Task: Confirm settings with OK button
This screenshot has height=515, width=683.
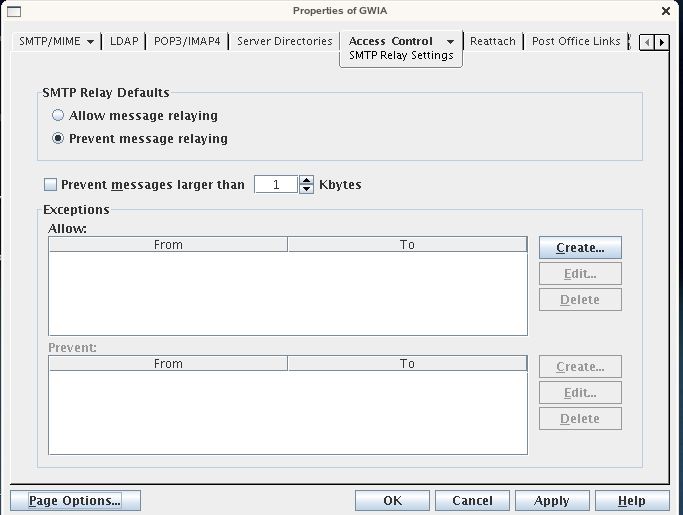Action: pos(392,501)
